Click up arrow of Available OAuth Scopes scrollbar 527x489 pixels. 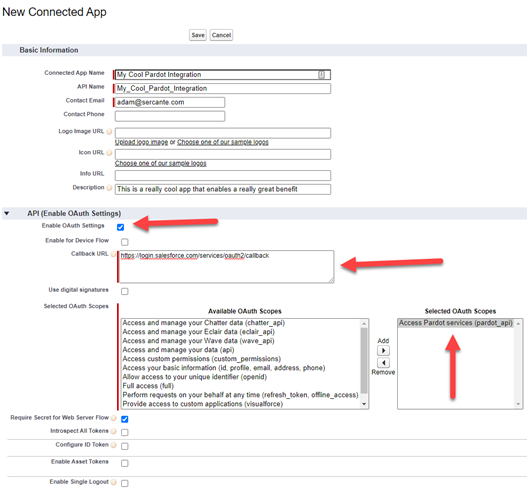364,323
